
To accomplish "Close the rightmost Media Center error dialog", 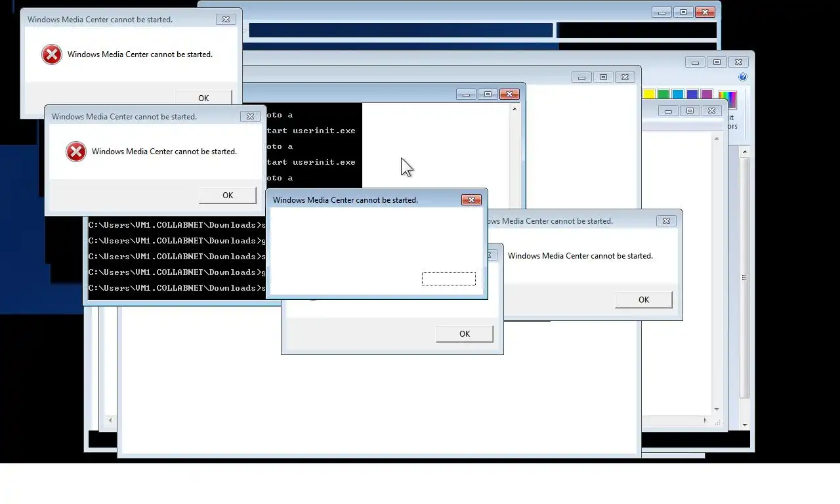I will click(x=666, y=220).
